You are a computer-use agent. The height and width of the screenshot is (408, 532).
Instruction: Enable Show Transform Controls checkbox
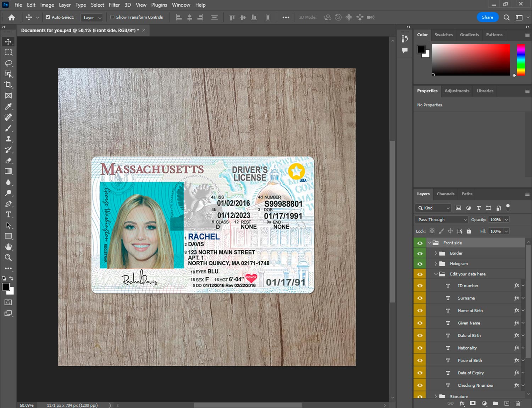coord(112,17)
